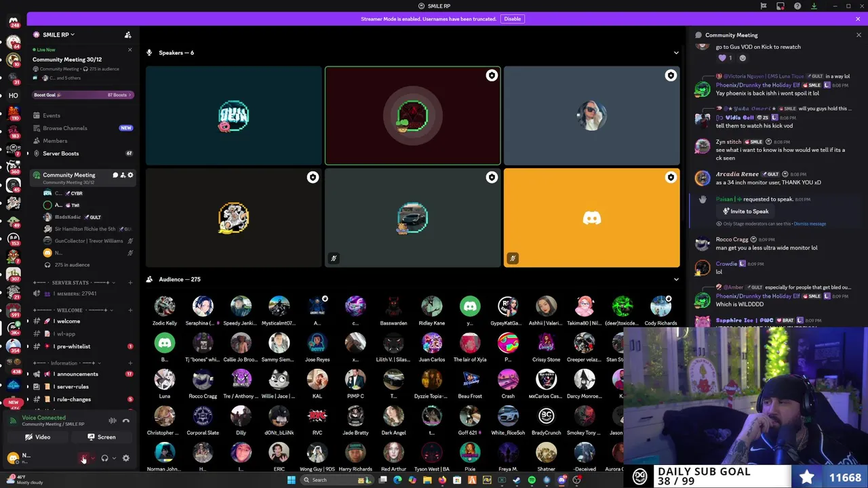Image resolution: width=868 pixels, height=488 pixels.
Task: Open the Quests flag icon in title bar
Action: coord(764,6)
